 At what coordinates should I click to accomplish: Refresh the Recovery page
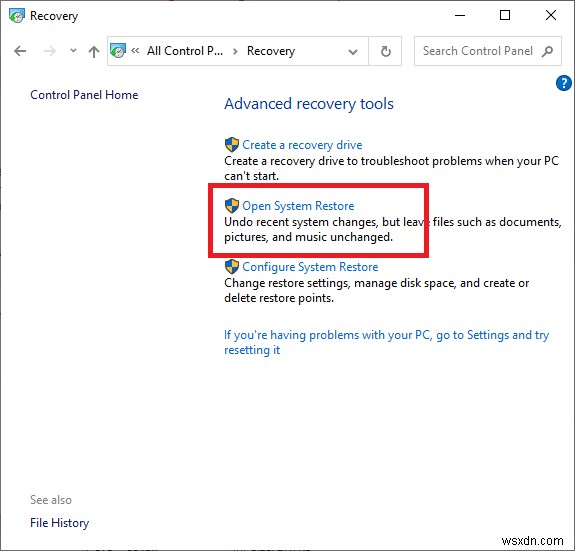click(385, 51)
